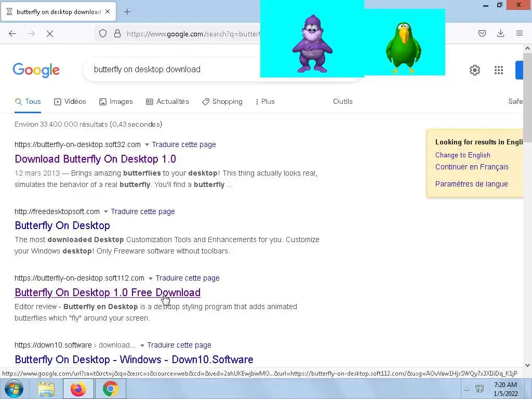The image size is (532, 399).
Task: Click the https://butterfly-on-desktop.soft112.com URL text
Action: (x=79, y=278)
